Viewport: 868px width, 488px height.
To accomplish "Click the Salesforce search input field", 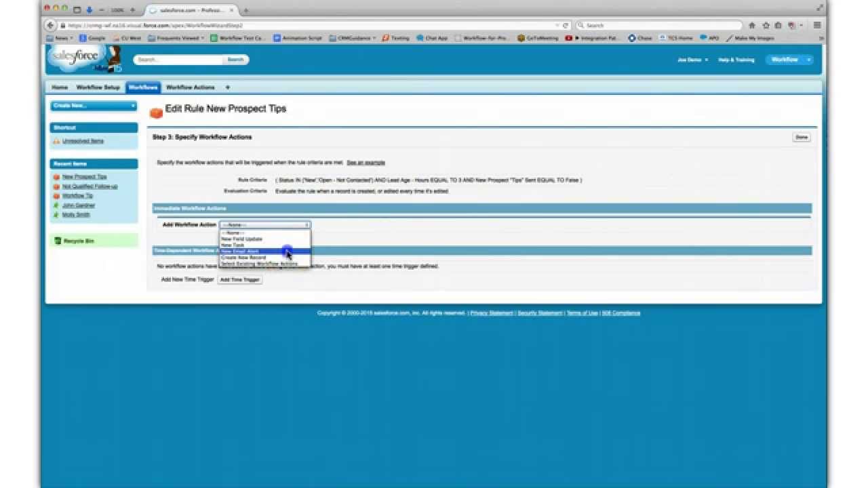I will [178, 60].
